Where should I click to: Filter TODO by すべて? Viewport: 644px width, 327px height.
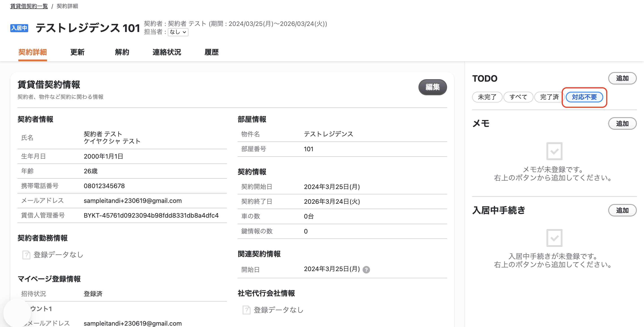tap(518, 97)
